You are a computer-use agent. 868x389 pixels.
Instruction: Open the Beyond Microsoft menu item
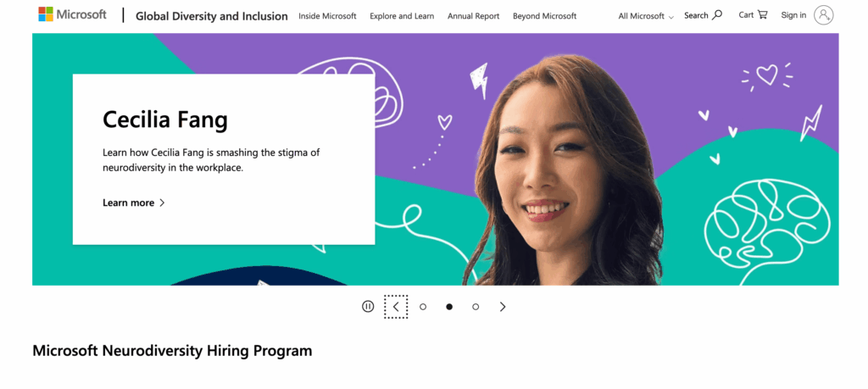[545, 16]
